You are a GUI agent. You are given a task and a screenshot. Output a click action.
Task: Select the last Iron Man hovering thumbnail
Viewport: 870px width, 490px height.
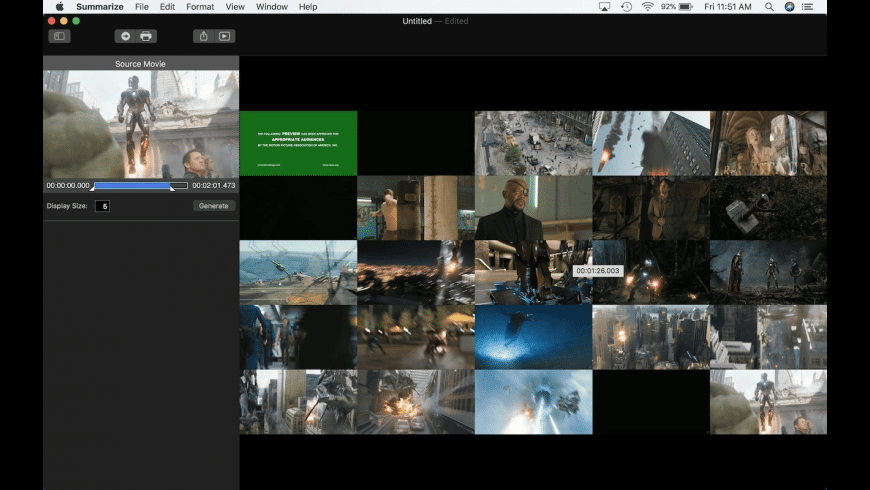point(768,402)
